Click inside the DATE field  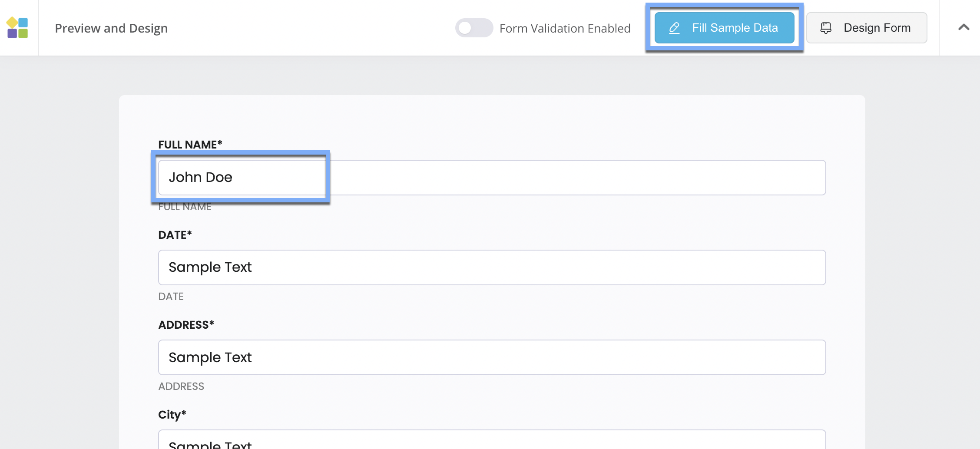point(491,267)
